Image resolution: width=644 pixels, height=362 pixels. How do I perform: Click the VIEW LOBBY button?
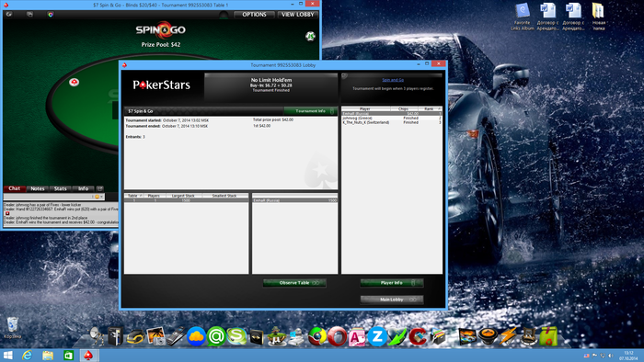point(298,15)
